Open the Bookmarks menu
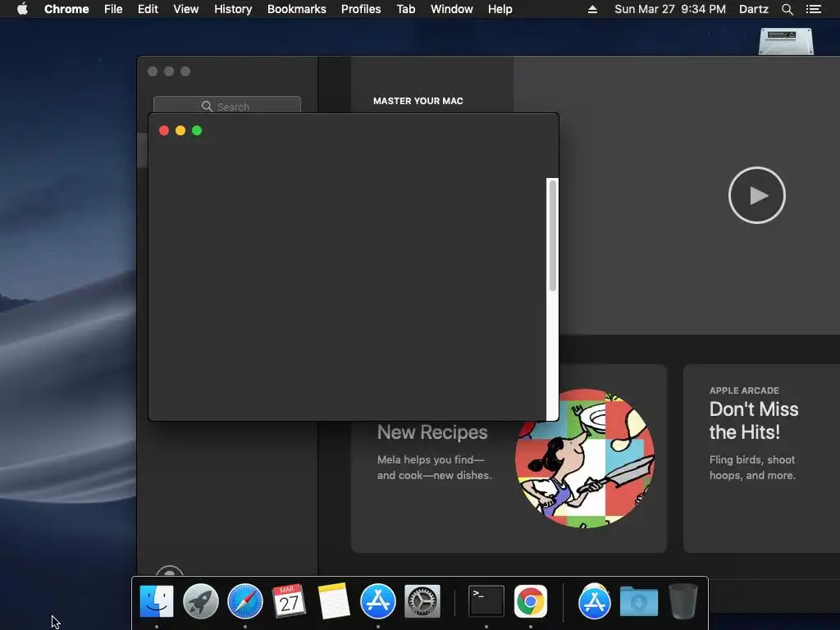 pyautogui.click(x=297, y=9)
